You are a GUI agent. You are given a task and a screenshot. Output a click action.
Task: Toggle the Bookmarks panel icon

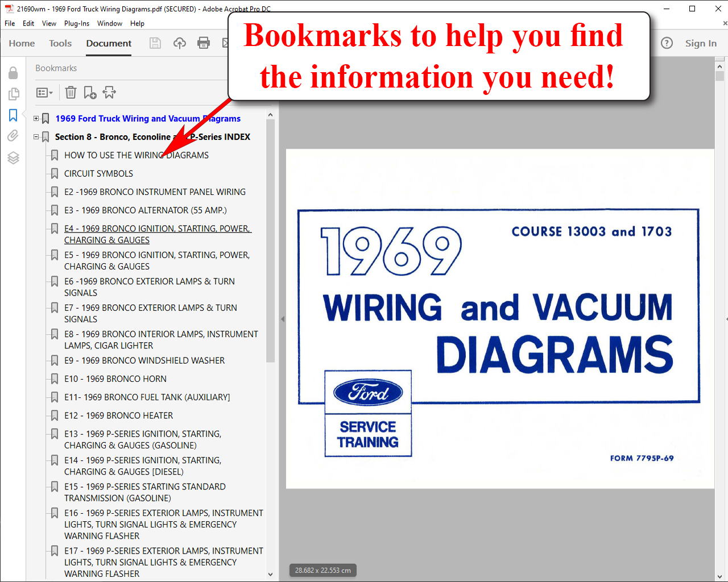(x=13, y=115)
